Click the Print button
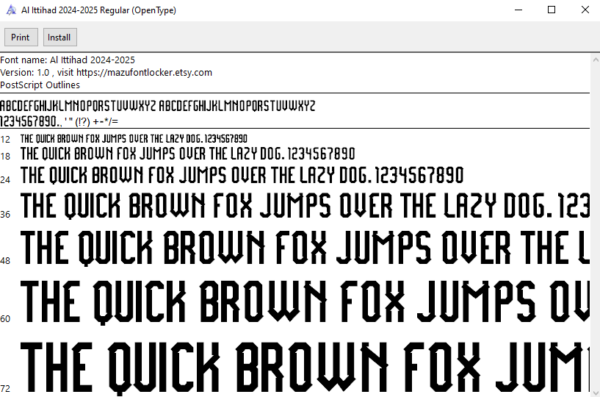The width and height of the screenshot is (600, 397). [21, 37]
